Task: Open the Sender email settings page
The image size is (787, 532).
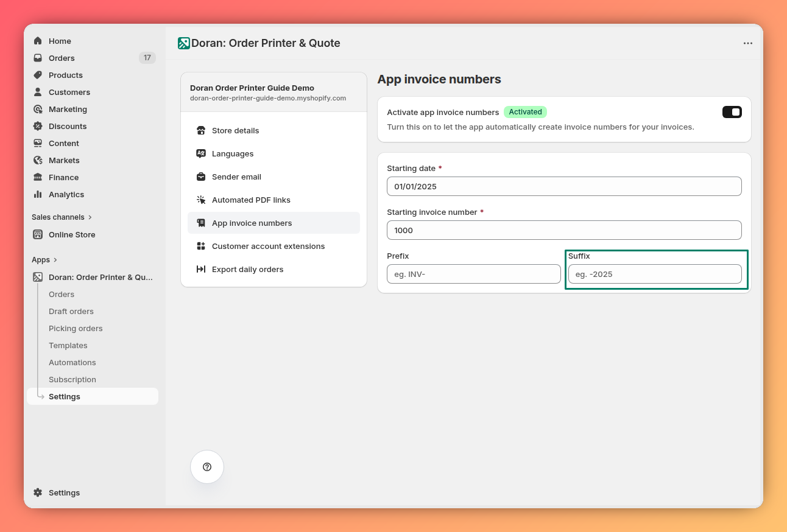Action: pos(274,177)
